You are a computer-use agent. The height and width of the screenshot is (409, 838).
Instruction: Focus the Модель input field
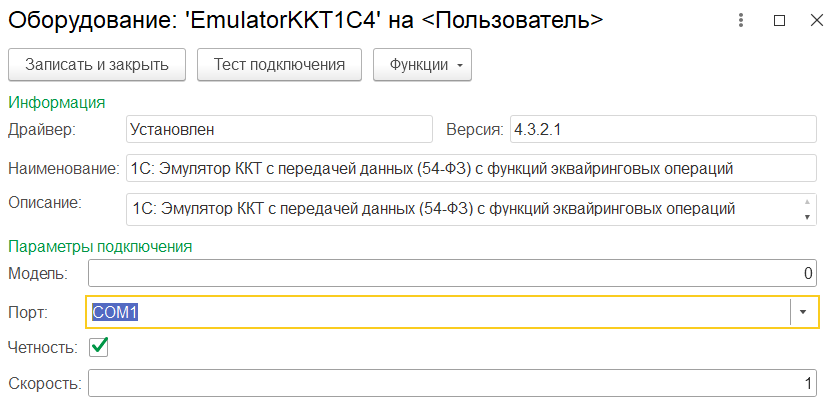click(x=452, y=273)
